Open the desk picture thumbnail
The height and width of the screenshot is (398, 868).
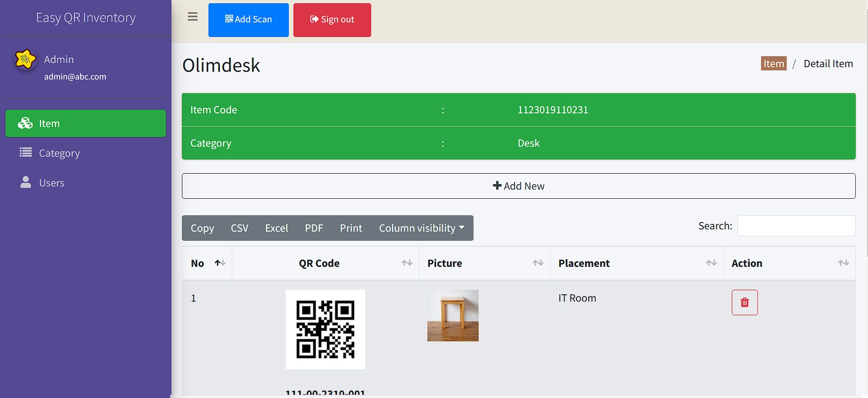point(453,315)
